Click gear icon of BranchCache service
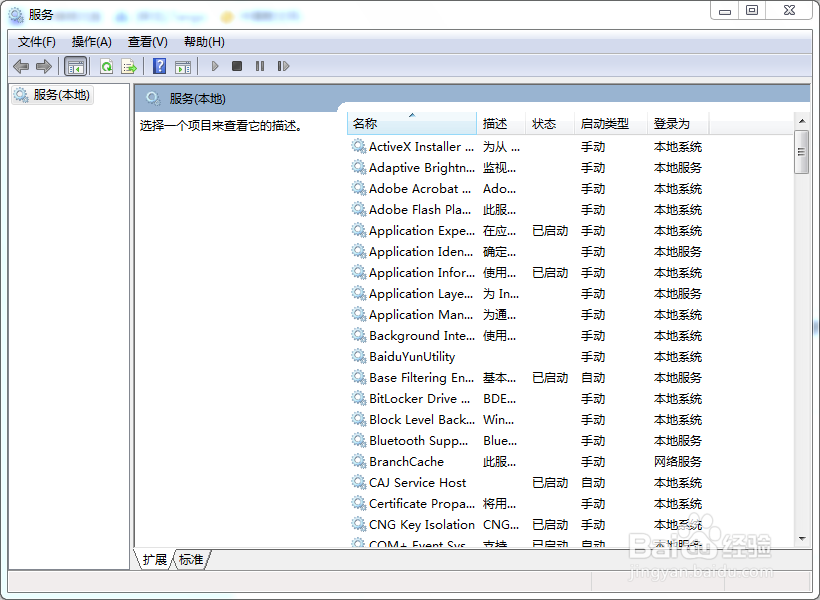Screen dimensions: 820x600 tap(358, 461)
